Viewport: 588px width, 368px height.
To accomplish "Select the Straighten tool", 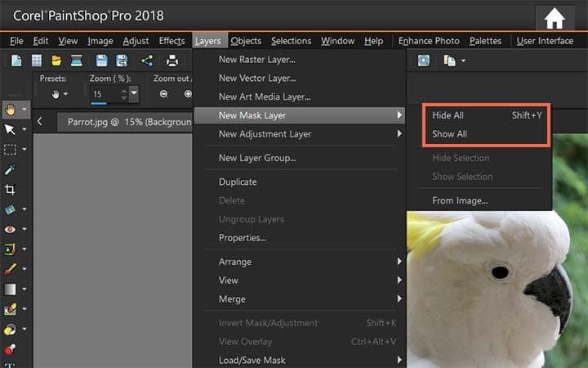I will [x=10, y=209].
